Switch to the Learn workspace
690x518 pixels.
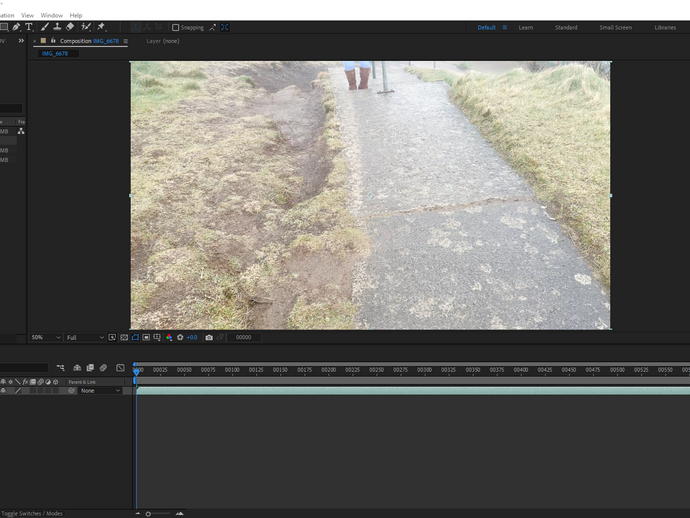[x=525, y=27]
